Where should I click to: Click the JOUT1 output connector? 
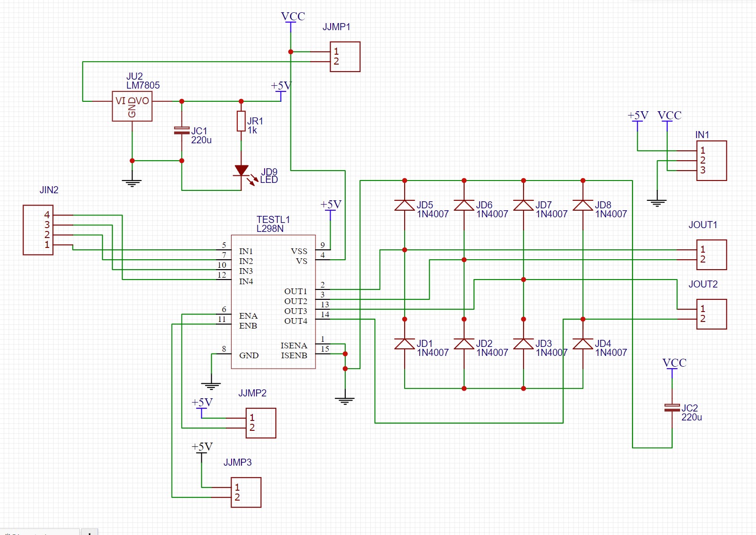(712, 255)
